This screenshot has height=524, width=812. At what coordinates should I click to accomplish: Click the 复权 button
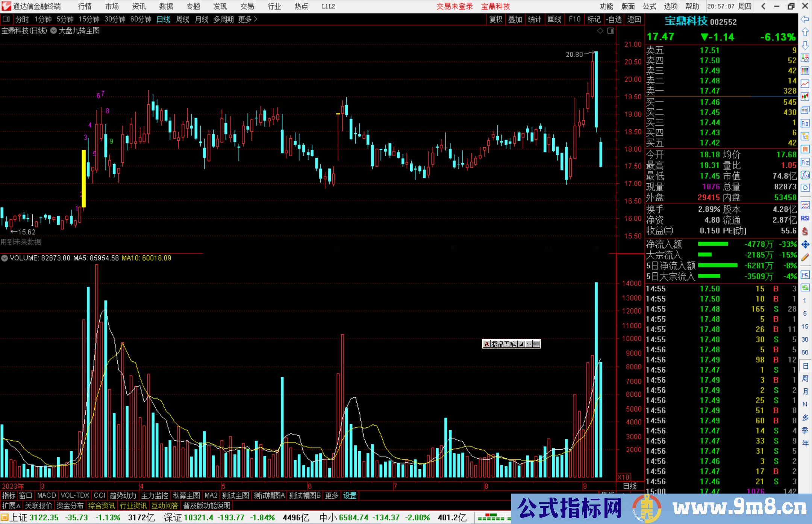pyautogui.click(x=495, y=19)
